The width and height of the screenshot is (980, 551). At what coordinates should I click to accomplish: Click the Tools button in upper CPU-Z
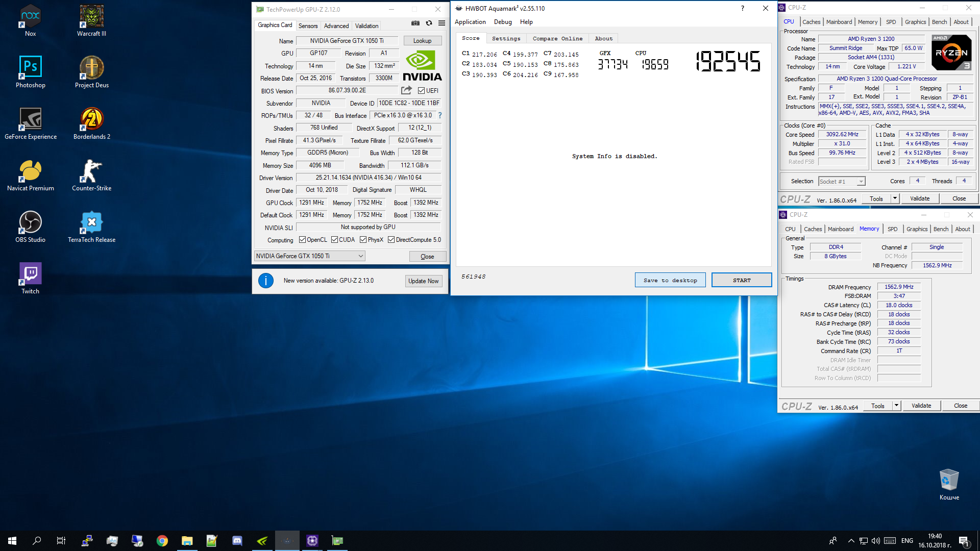(x=876, y=198)
